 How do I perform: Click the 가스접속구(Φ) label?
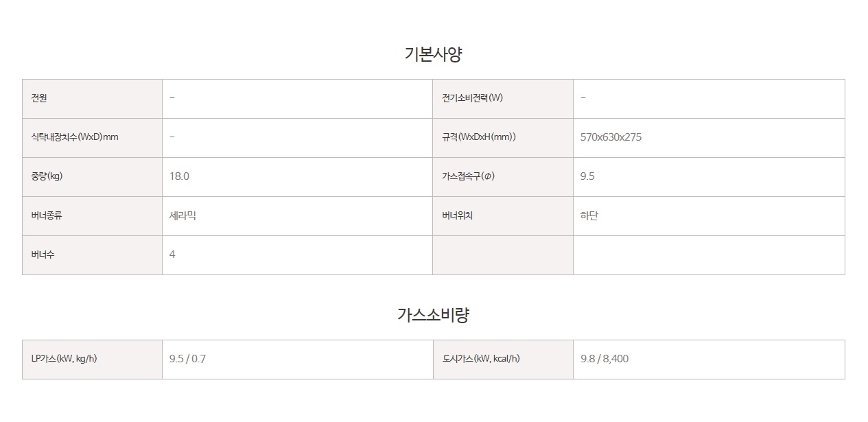[469, 176]
